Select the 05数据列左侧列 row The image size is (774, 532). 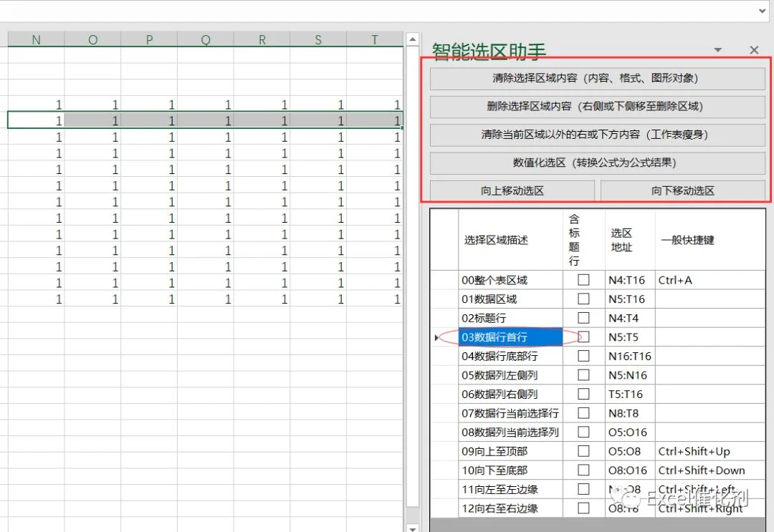(x=598, y=375)
